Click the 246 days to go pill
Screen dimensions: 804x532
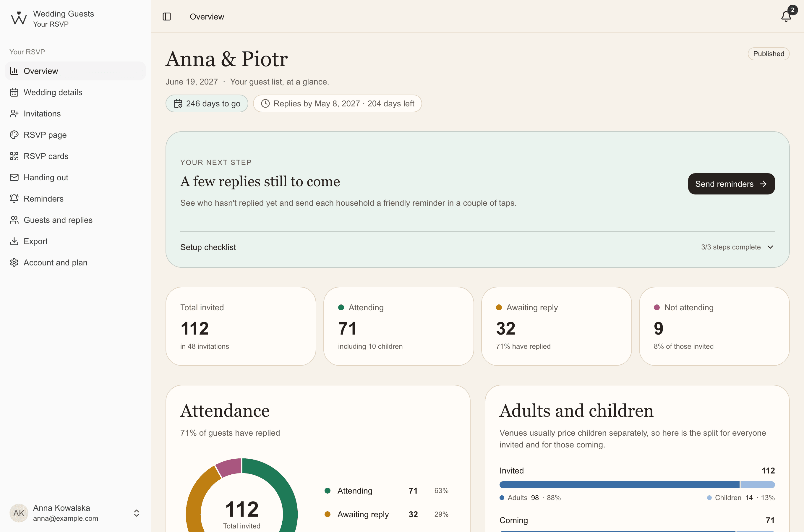207,103
